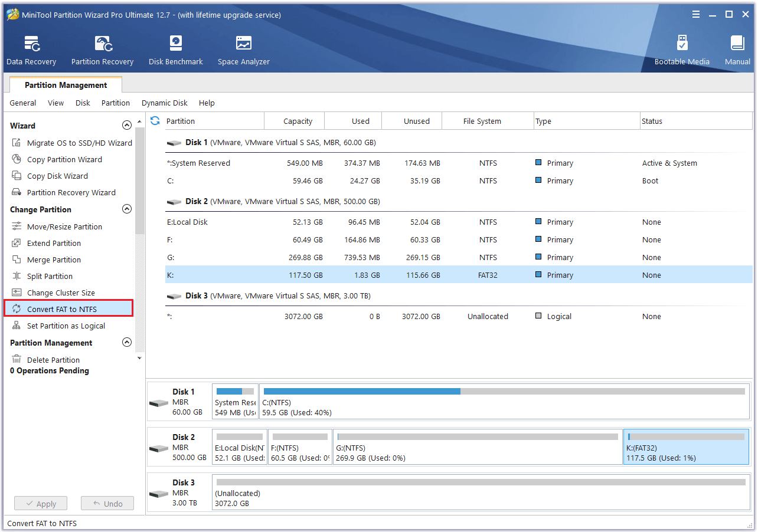Click the refresh icon beside Partition header

point(155,121)
